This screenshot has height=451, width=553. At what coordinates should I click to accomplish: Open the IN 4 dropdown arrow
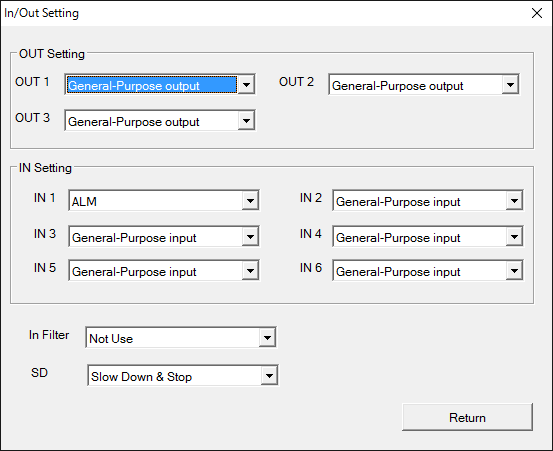[514, 236]
